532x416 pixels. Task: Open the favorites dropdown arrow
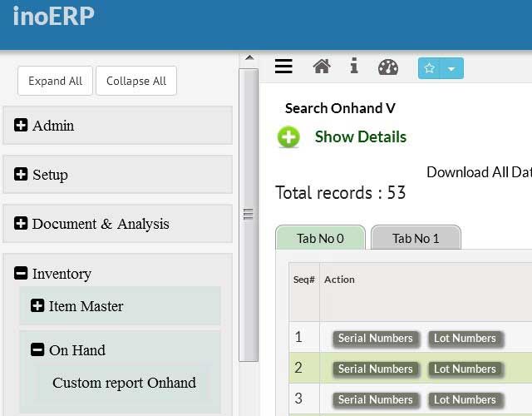pos(451,68)
